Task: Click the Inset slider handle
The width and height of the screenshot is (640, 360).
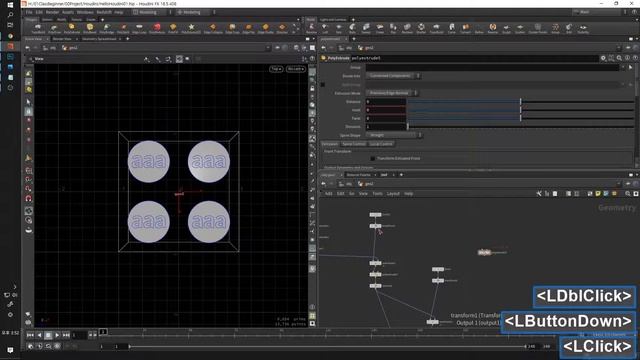Action: 520,110
